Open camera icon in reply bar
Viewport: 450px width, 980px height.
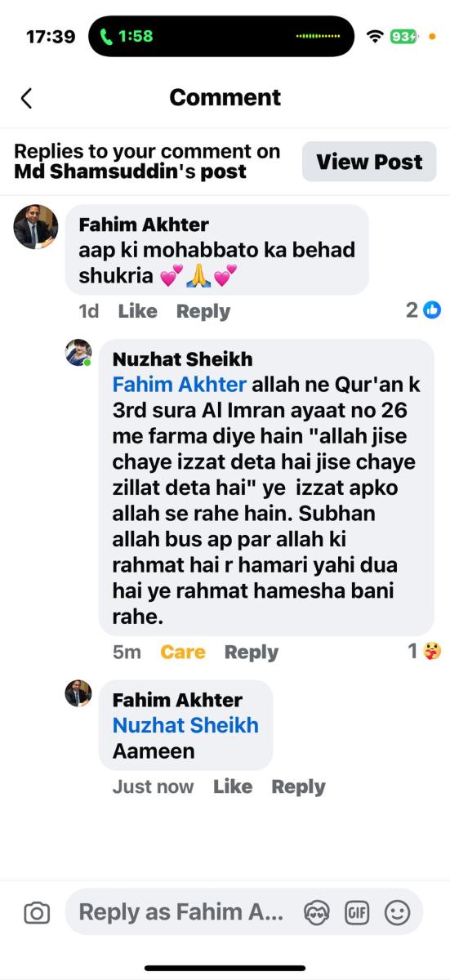pyautogui.click(x=37, y=913)
